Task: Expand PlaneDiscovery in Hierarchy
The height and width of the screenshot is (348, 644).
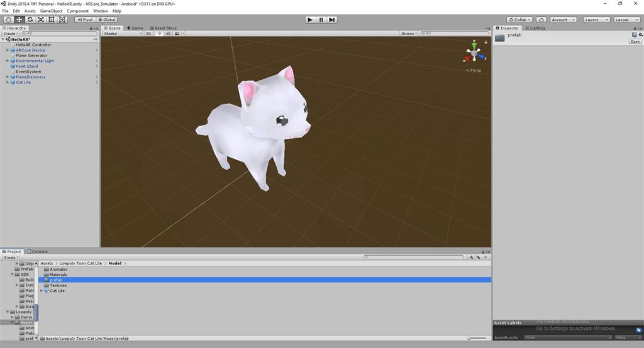Action: point(8,77)
